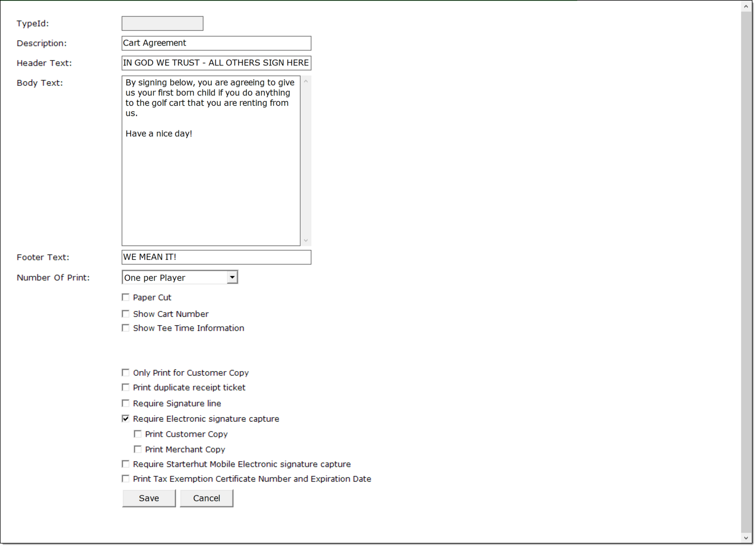
Task: Tick Show Tee Time Information checkbox
Action: coord(125,328)
